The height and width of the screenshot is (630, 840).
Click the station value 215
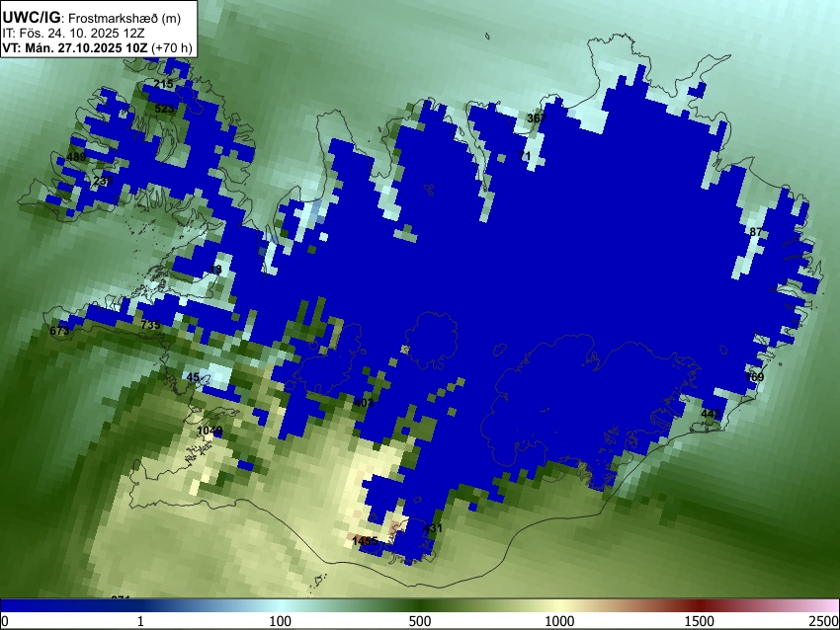(x=163, y=84)
